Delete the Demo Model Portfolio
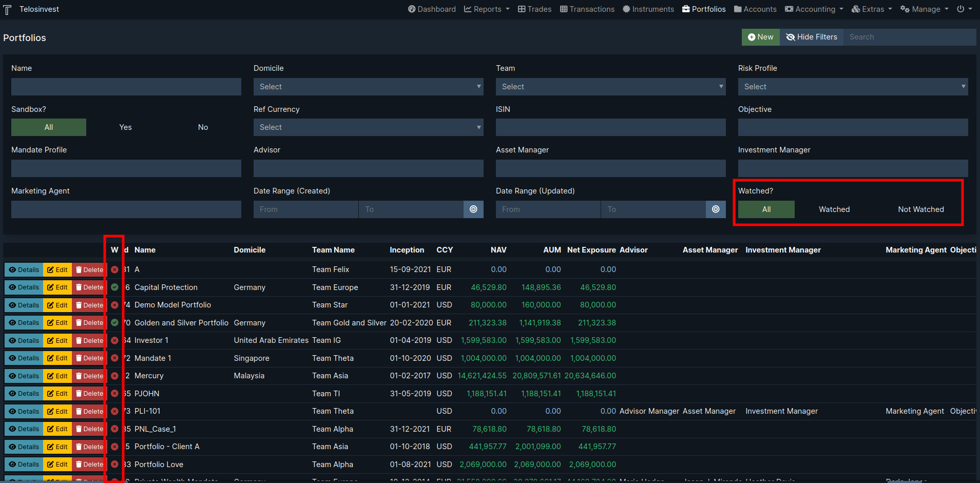 coord(89,305)
